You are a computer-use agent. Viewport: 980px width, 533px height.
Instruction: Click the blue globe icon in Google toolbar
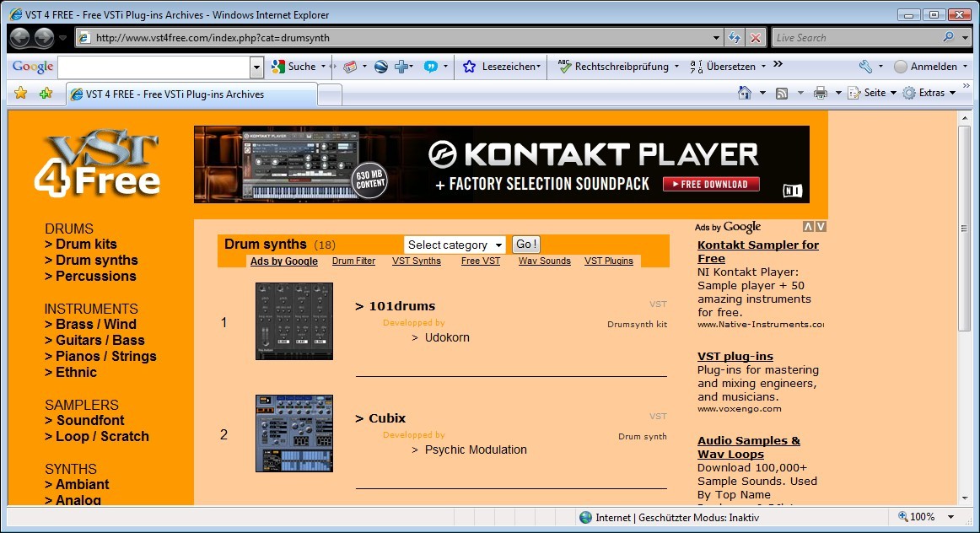pos(380,67)
